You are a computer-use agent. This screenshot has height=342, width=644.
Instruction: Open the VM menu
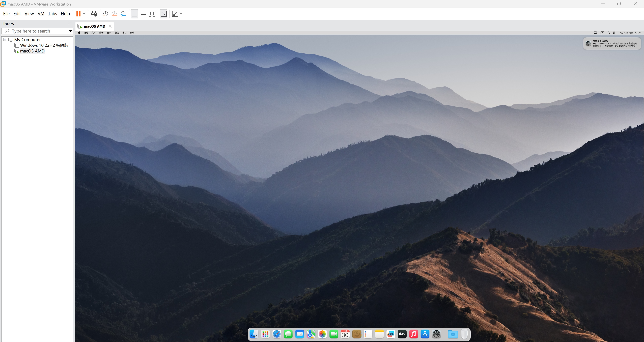(41, 14)
